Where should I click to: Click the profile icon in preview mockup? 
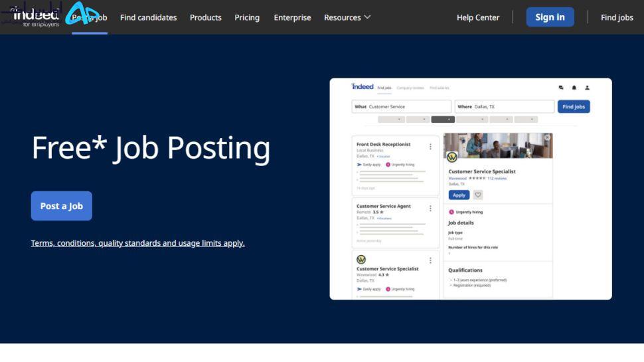588,88
